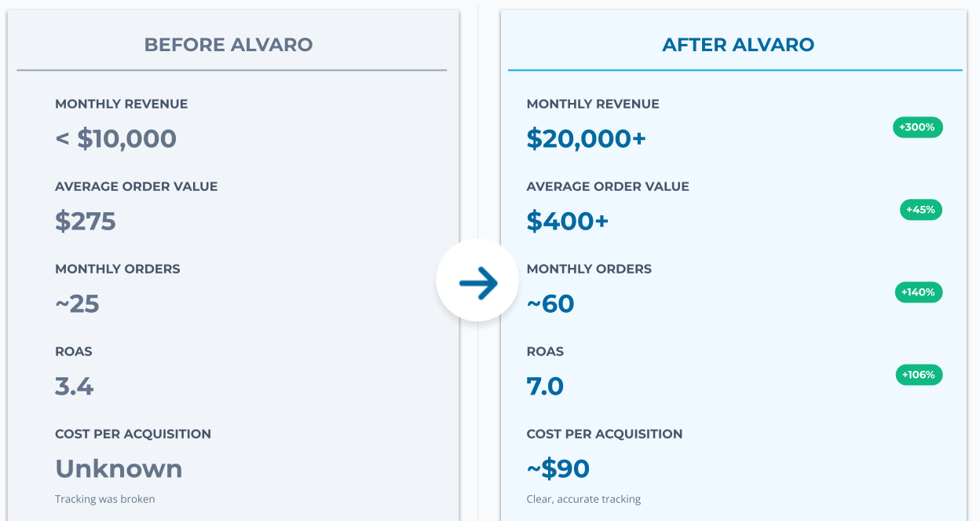This screenshot has height=521, width=980.
Task: Click the 3.4 ROAS value
Action: [x=75, y=387]
